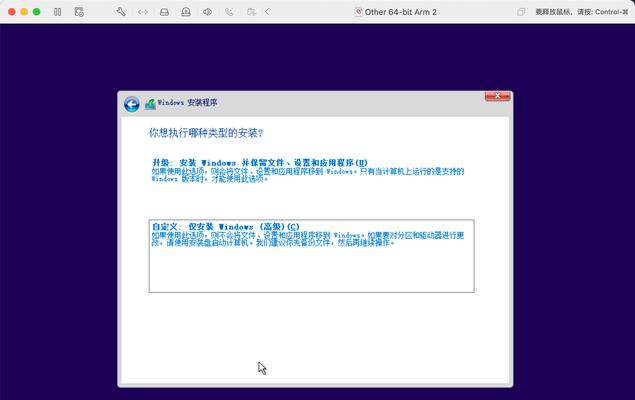Click the 'Windows 安装程序' title text

pos(188,103)
